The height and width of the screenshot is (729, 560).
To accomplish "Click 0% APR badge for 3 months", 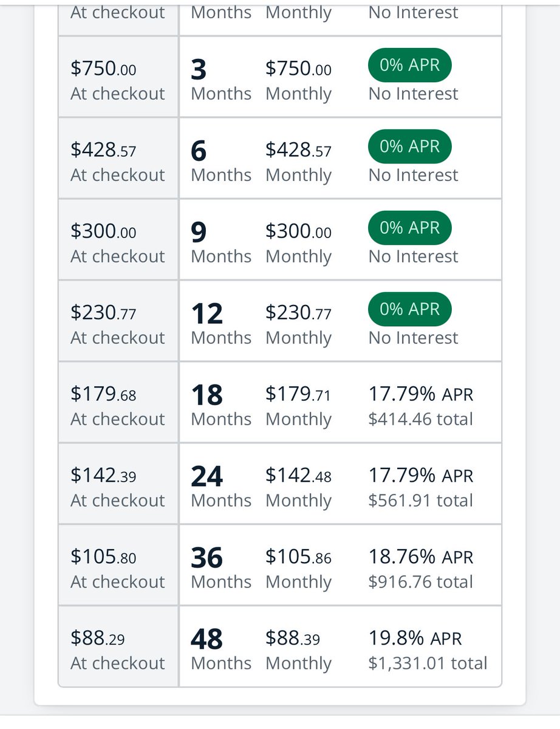I will 410,65.
